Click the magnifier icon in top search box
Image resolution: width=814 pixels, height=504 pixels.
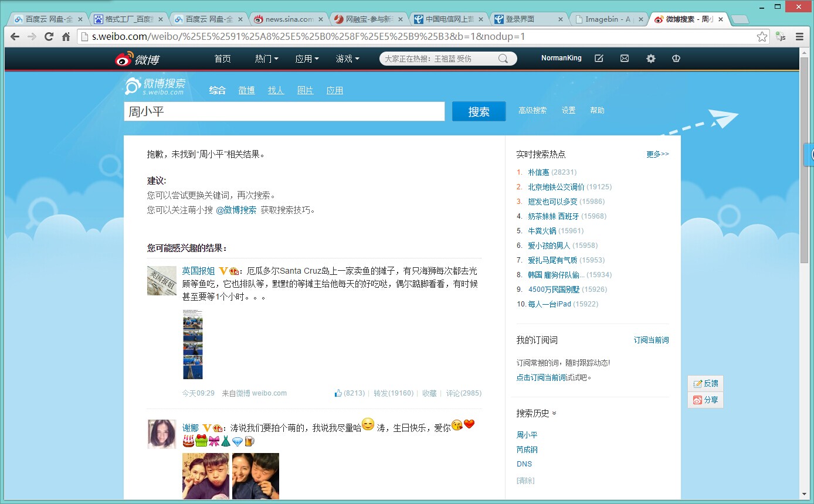point(503,59)
